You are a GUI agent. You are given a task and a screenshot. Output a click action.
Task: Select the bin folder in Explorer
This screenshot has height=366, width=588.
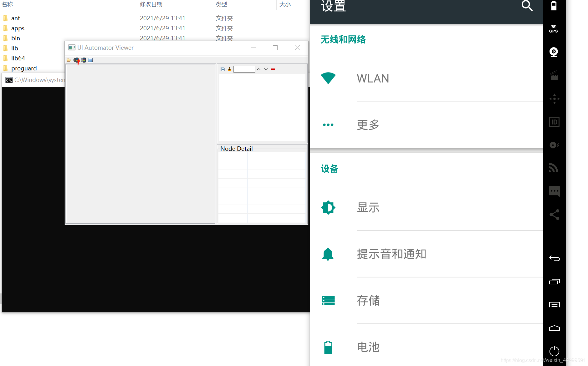[x=15, y=38]
